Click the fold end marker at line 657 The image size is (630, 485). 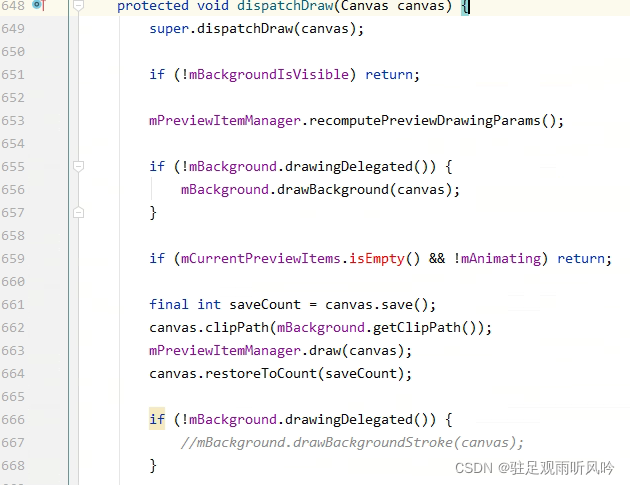[x=78, y=212]
